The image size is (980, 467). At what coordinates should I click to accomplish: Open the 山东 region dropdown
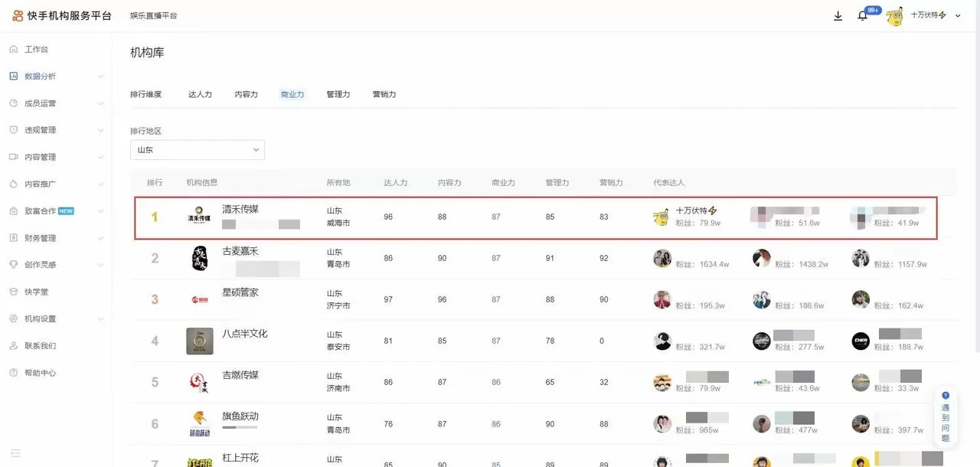point(197,150)
